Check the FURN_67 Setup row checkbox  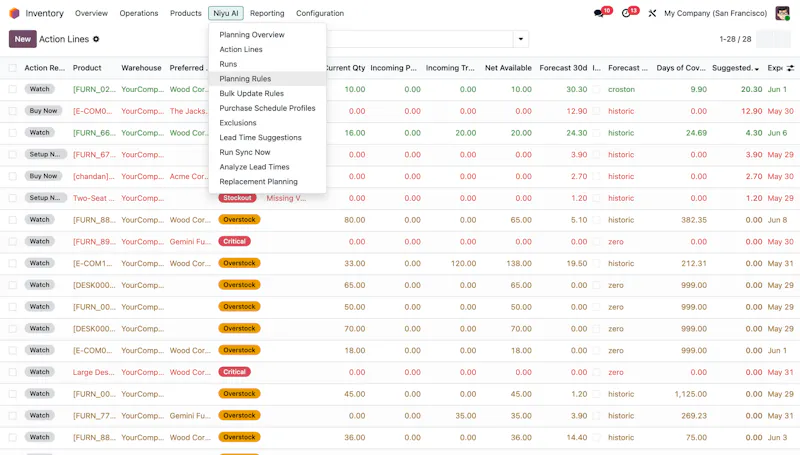[x=13, y=155]
